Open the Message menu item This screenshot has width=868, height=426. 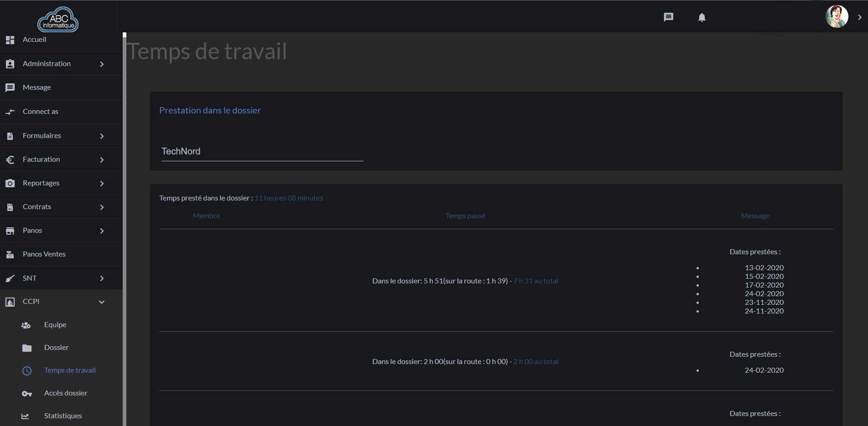[37, 87]
